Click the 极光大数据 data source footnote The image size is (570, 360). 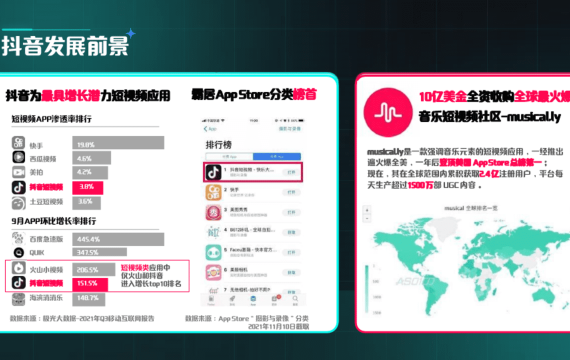point(82,319)
